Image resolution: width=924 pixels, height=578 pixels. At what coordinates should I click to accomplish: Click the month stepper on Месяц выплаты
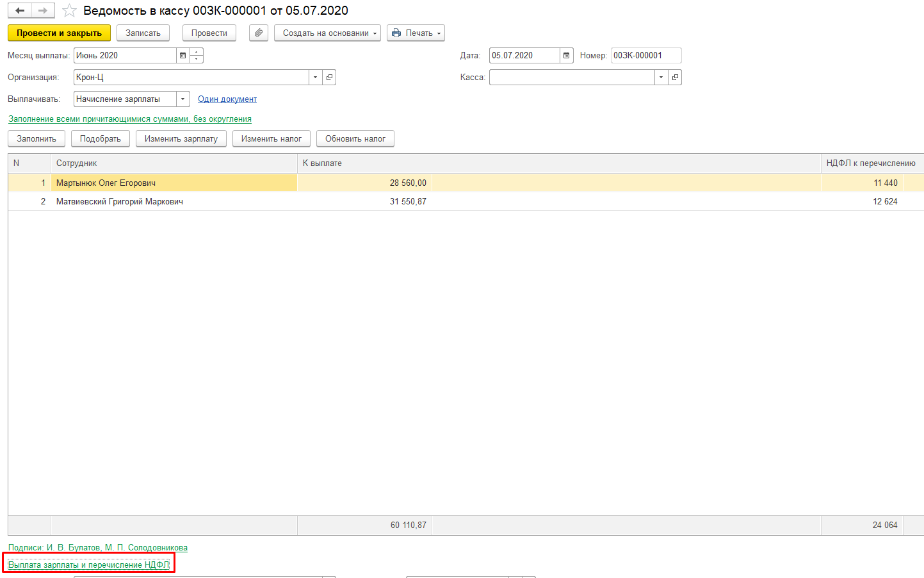197,56
